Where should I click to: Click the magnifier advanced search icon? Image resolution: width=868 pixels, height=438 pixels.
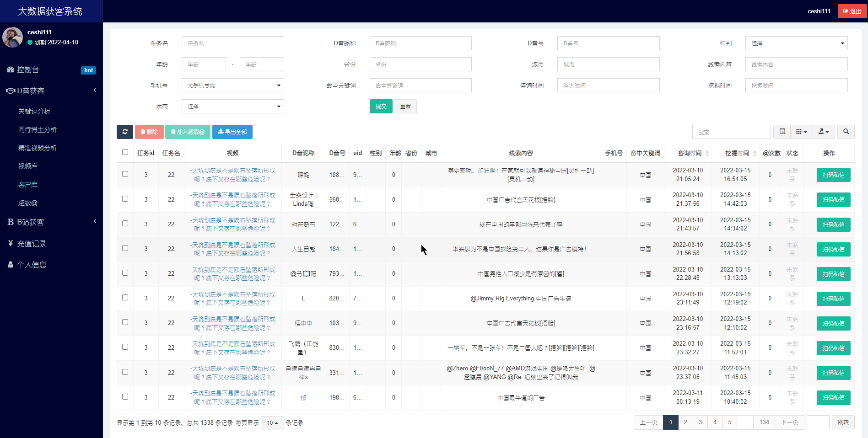tap(846, 132)
